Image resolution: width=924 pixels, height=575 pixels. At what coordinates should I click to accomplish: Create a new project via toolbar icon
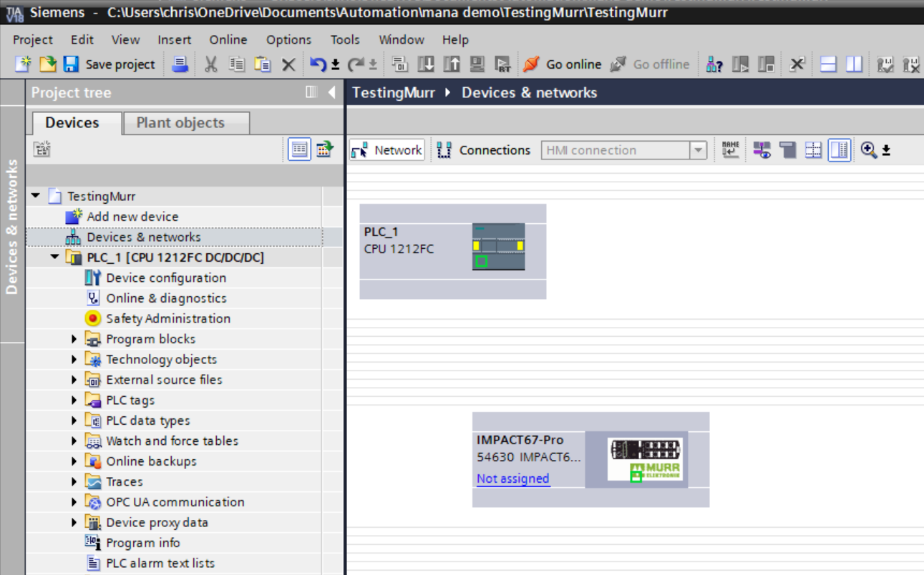pyautogui.click(x=24, y=64)
